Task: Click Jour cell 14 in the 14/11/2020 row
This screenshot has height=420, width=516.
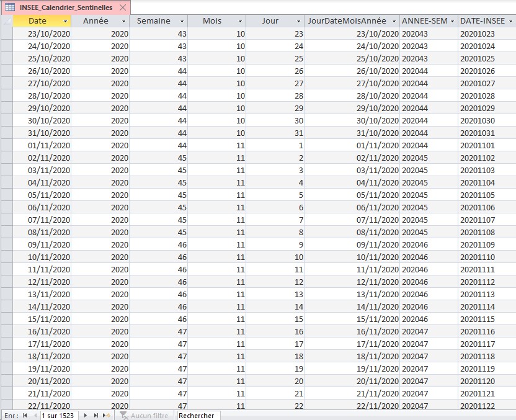Action: [x=275, y=306]
